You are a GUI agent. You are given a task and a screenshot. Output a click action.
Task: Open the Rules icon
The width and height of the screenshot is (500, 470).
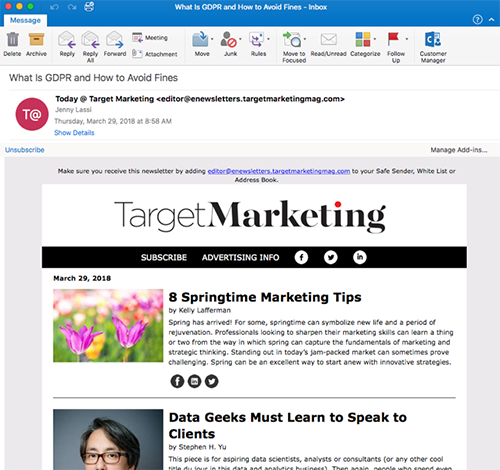pos(256,39)
